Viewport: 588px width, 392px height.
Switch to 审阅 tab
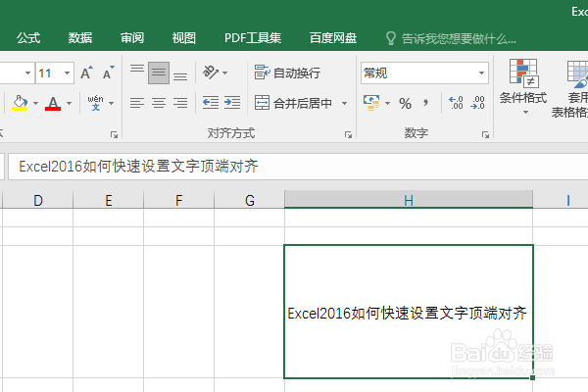tap(132, 38)
